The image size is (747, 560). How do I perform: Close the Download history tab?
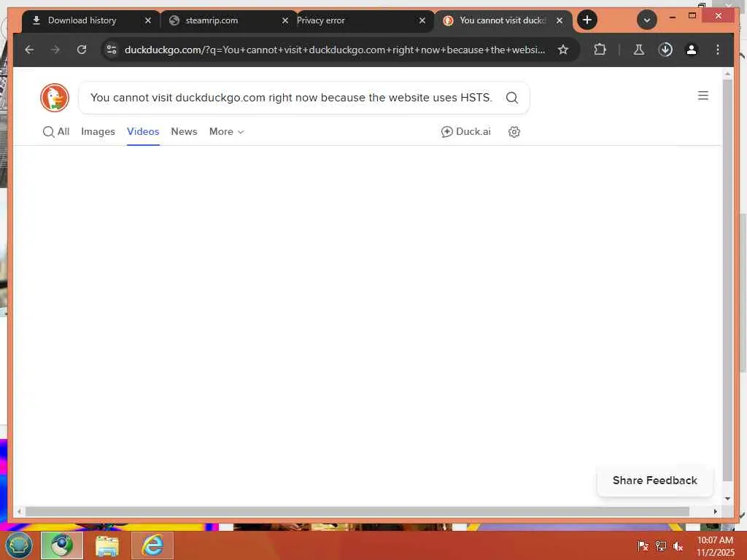click(x=147, y=20)
